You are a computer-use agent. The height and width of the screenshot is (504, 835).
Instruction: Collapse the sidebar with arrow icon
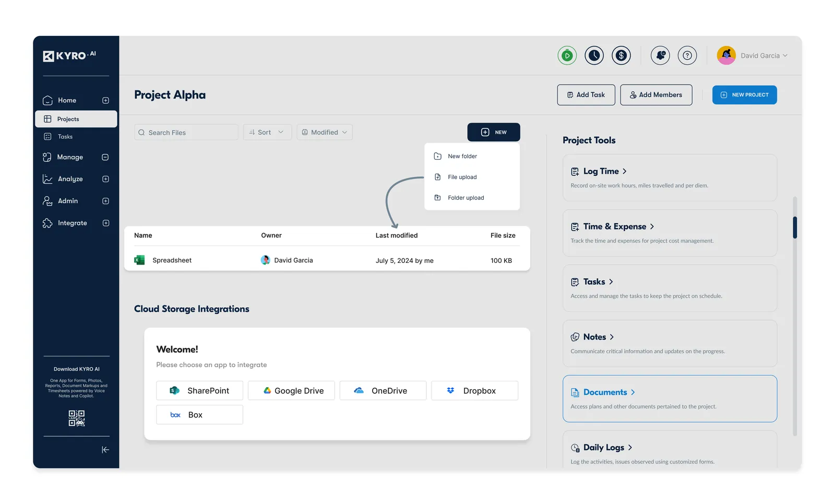click(105, 450)
